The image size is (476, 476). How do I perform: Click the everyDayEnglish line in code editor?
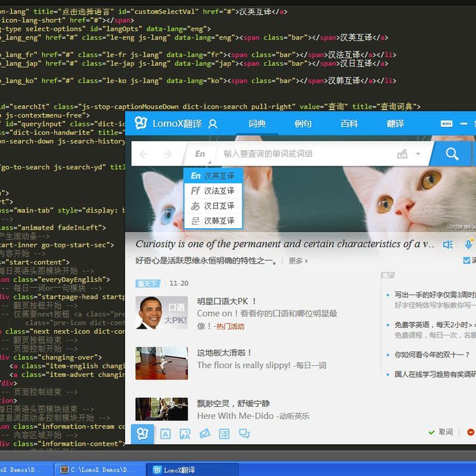pyautogui.click(x=55, y=279)
